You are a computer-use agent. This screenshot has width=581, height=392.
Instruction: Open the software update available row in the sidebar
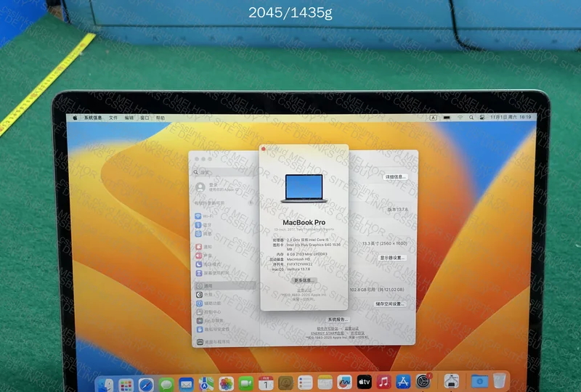tap(224, 203)
